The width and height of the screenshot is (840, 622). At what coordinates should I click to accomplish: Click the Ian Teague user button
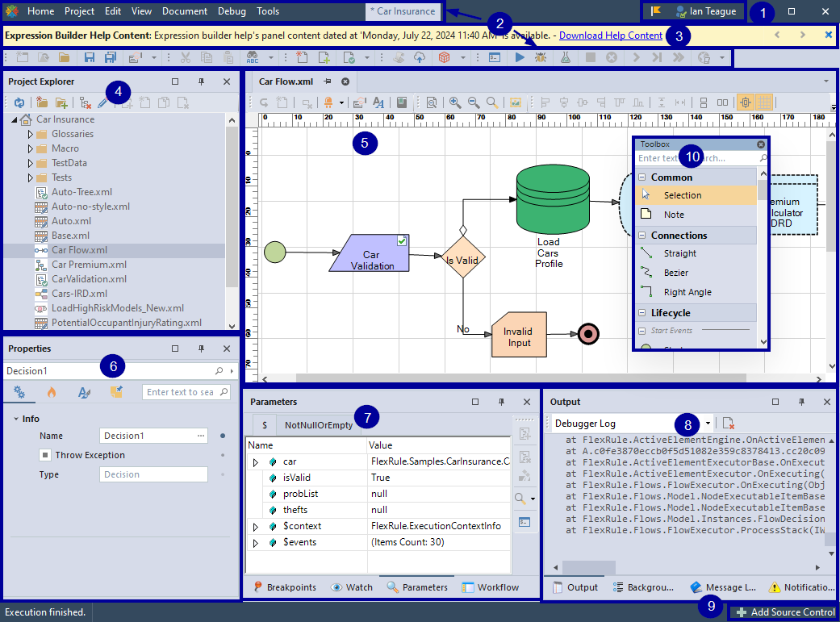(706, 11)
